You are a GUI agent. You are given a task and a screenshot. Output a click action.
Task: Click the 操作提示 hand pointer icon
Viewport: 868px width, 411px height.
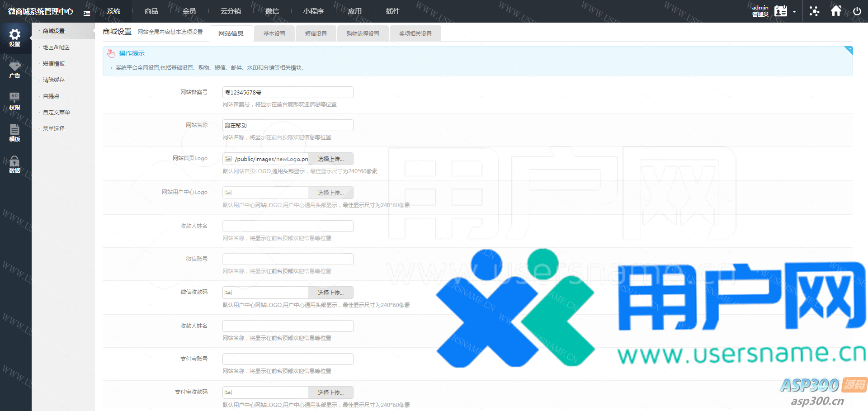[111, 53]
